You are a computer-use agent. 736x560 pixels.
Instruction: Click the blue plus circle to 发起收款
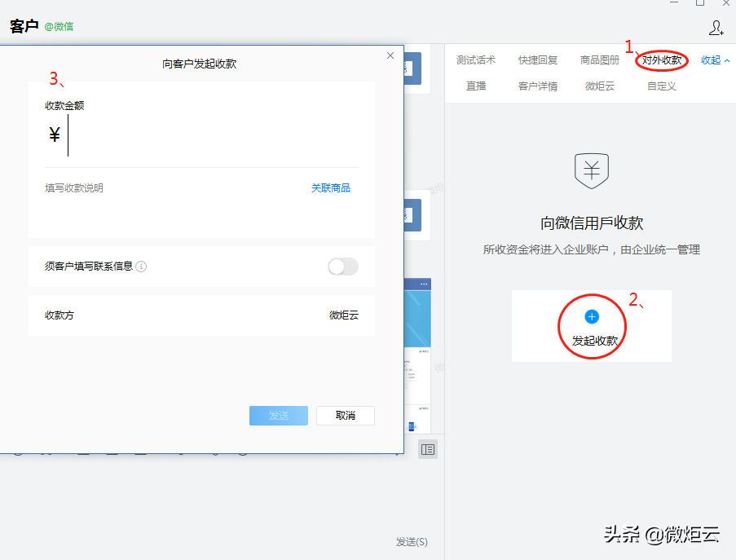(x=591, y=316)
